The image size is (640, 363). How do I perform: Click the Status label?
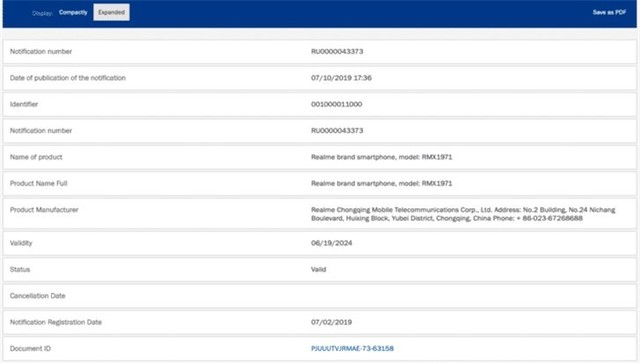point(20,269)
